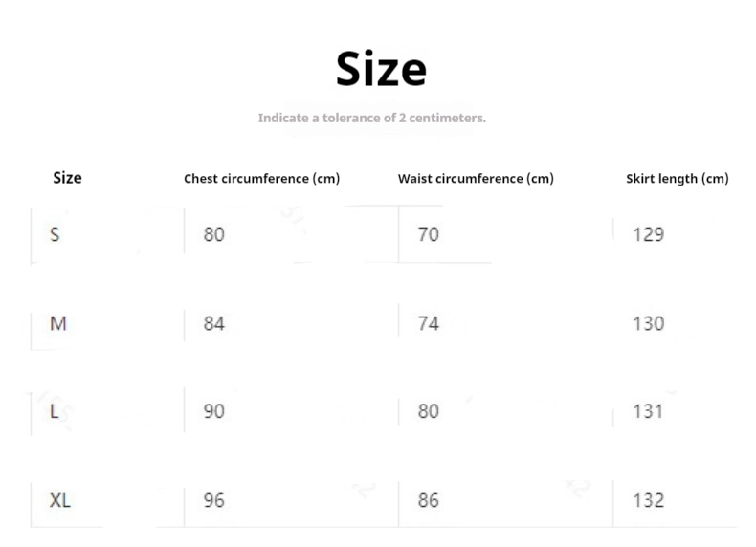Select the "Skirt length (cm)" column header
Viewport: 756px width, 547px height.
click(x=677, y=179)
